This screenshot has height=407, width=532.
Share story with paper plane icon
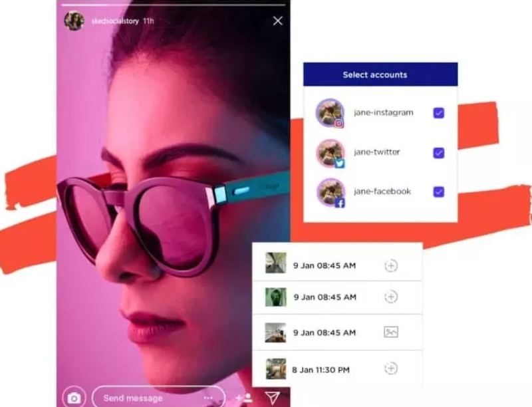tap(273, 398)
